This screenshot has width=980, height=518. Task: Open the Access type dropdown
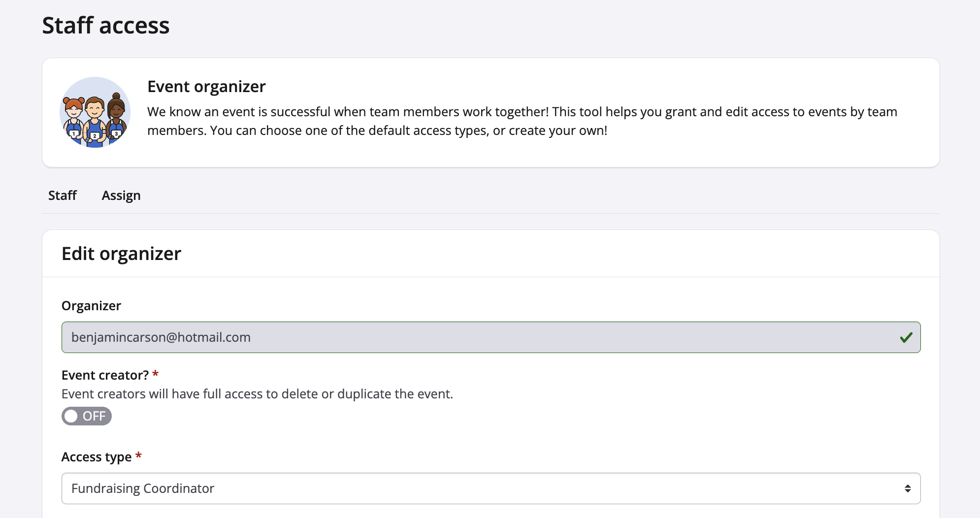tap(490, 488)
